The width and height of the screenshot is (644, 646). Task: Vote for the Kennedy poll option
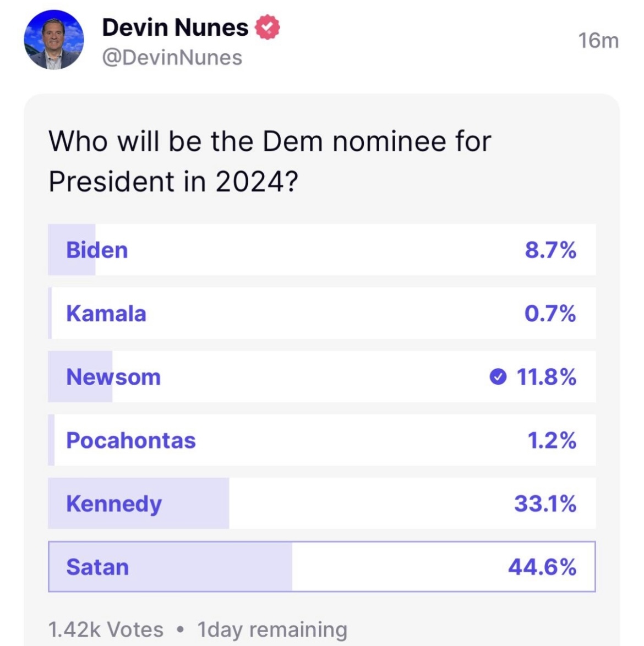click(x=114, y=504)
